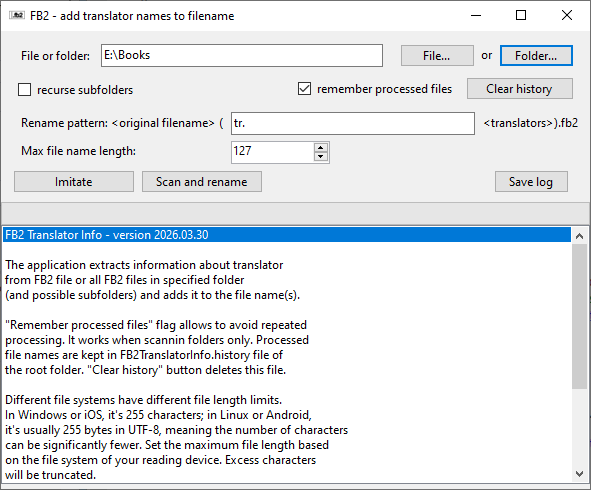Minimize the FB2 window

point(476,15)
